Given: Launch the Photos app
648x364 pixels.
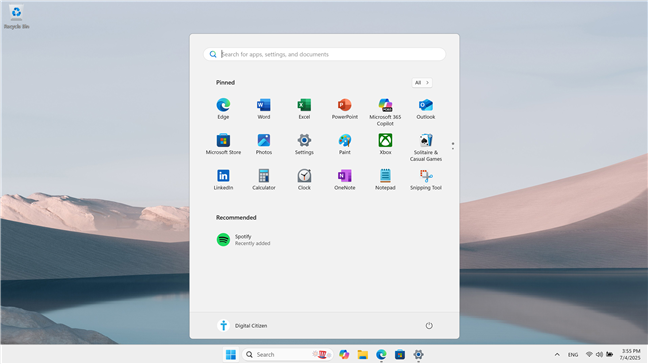Looking at the screenshot, I should tap(264, 144).
